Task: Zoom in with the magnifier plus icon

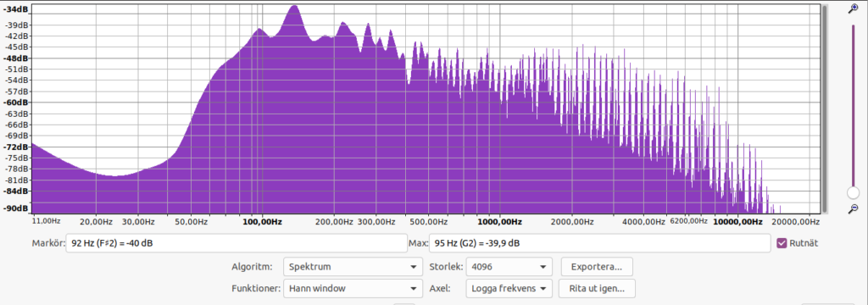Action: [853, 8]
